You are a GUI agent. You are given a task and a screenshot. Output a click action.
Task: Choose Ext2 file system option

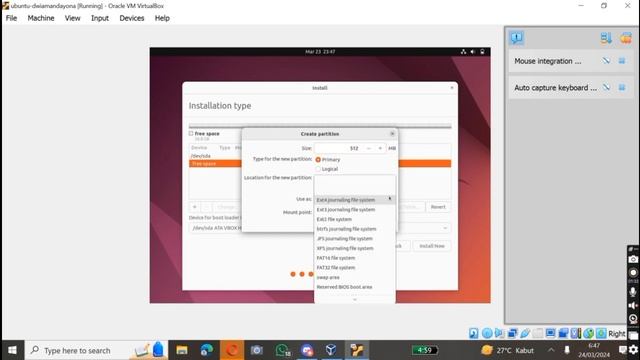[354, 219]
